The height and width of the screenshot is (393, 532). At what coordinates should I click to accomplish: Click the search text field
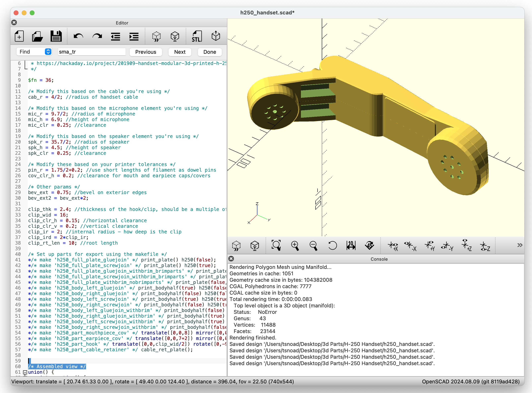click(x=92, y=52)
